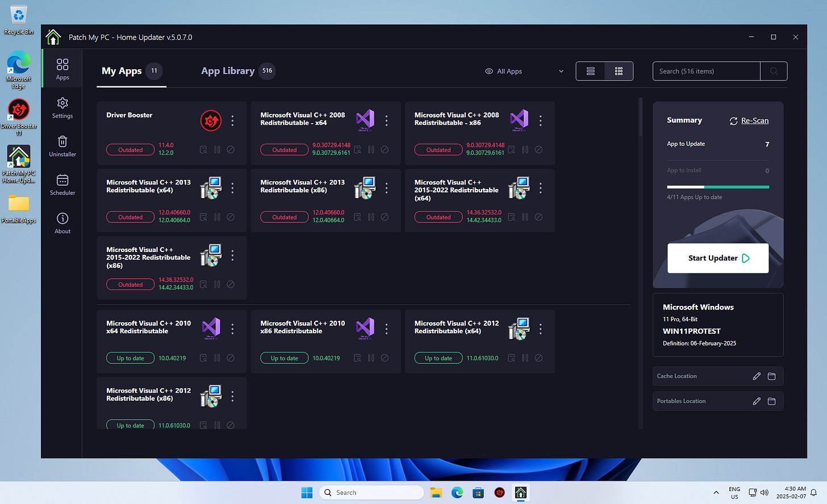Open the three-dot menu on Visual C++ 2008 x86 card
The image size is (827, 504).
pyautogui.click(x=540, y=120)
